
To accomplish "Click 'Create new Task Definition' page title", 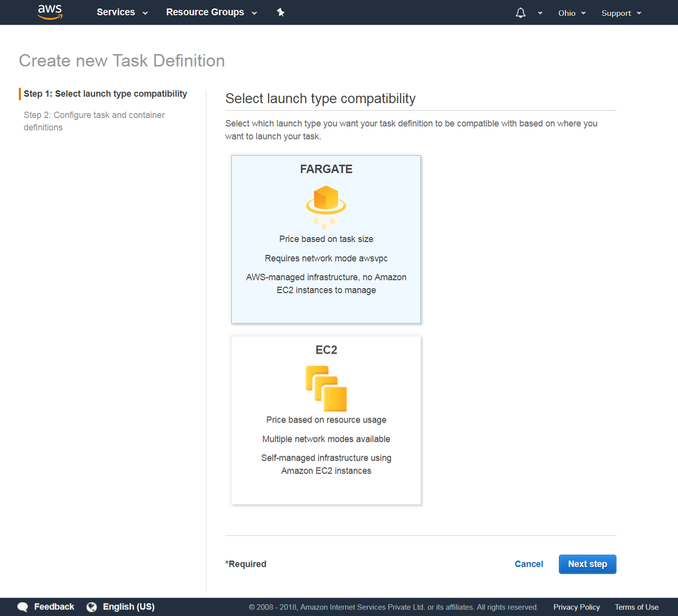I will (122, 61).
